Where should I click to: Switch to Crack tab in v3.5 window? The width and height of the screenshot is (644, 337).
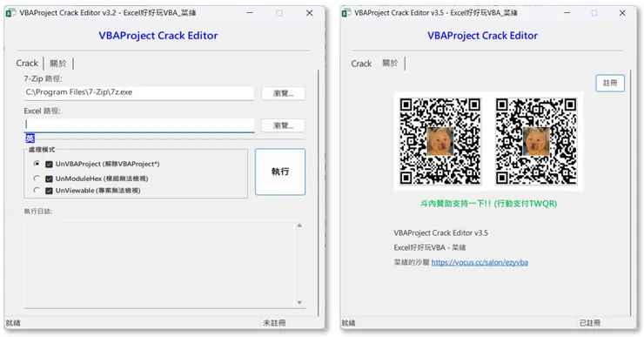pos(361,64)
